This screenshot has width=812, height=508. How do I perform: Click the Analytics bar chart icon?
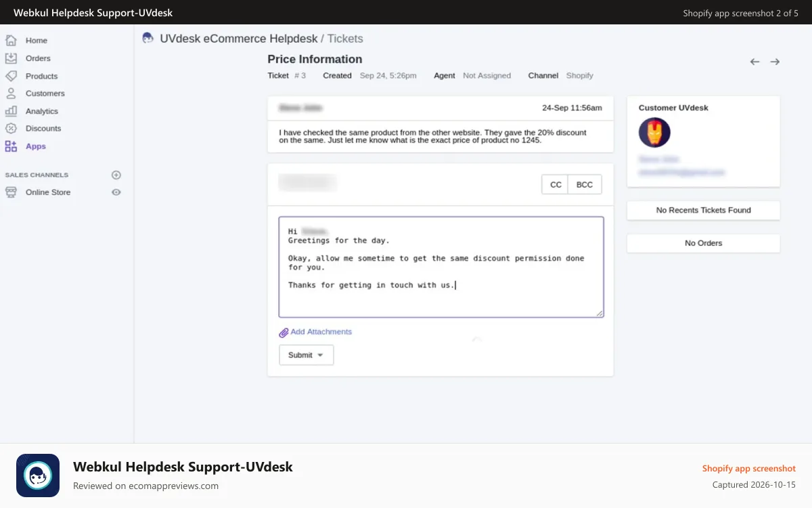click(x=11, y=111)
